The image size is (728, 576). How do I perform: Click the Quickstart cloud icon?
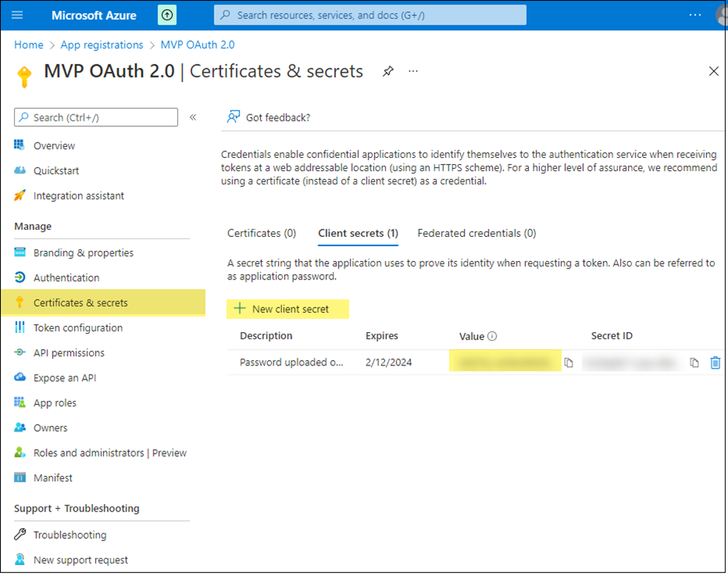[x=19, y=170]
